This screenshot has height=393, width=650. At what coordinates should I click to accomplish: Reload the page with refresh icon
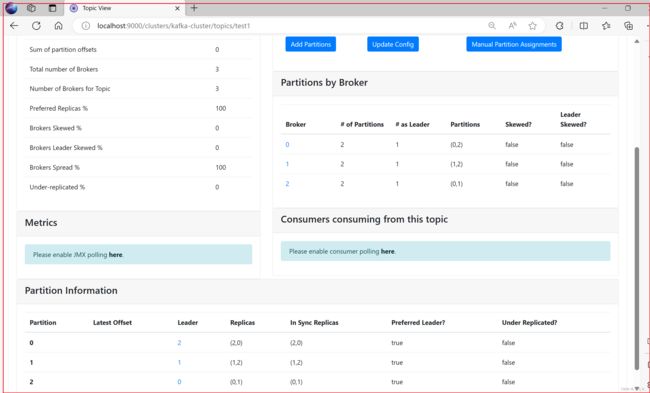coord(36,26)
